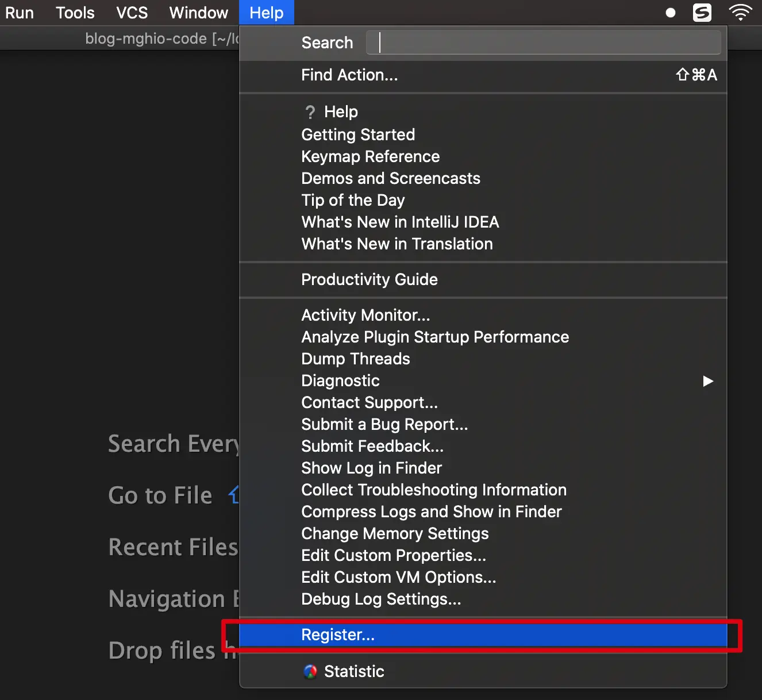Image resolution: width=762 pixels, height=700 pixels.
Task: Select Show Log in Finder
Action: (x=483, y=468)
